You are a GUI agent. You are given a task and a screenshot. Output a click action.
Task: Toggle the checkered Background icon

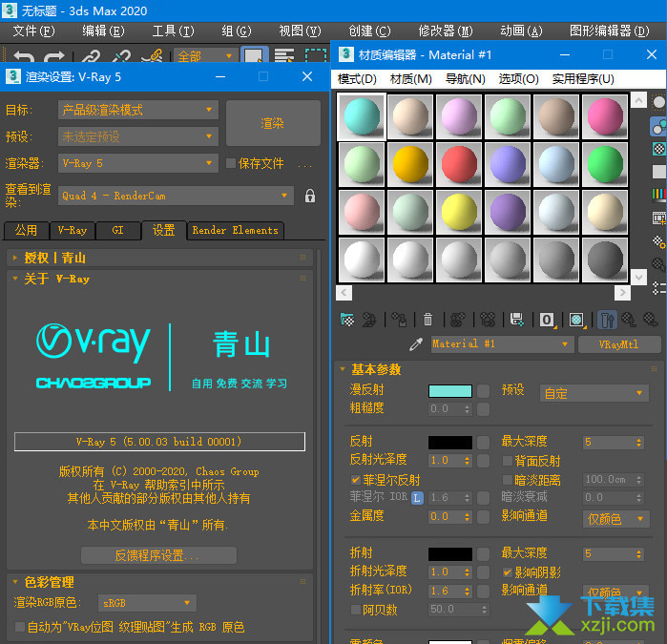pos(658,149)
